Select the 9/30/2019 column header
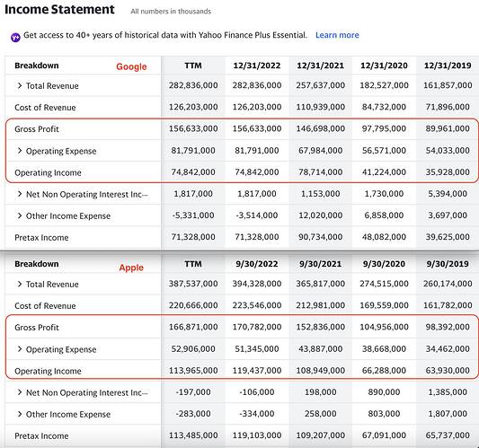The height and width of the screenshot is (448, 479). [448, 264]
